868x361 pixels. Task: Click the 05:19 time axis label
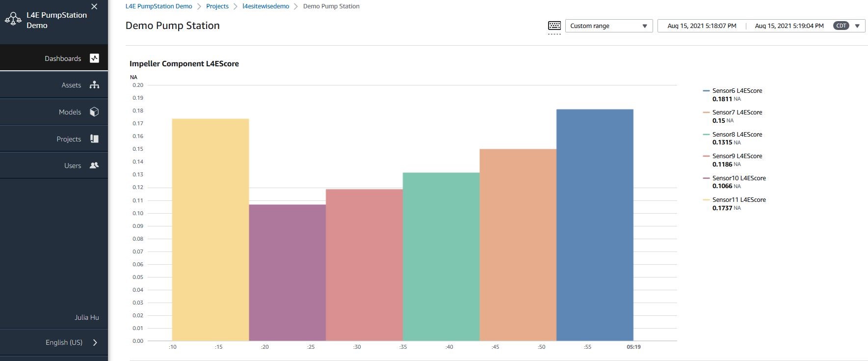point(633,347)
